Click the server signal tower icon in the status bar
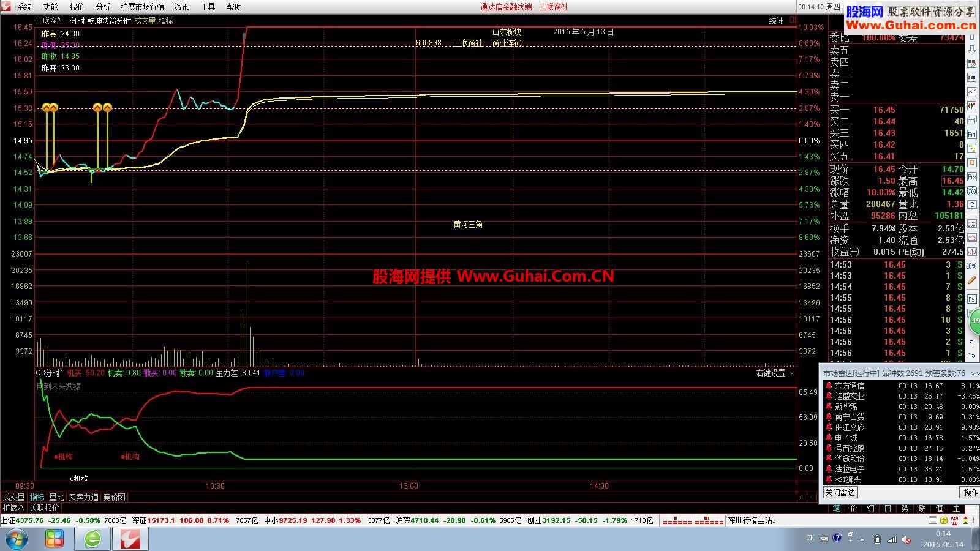 click(x=954, y=520)
